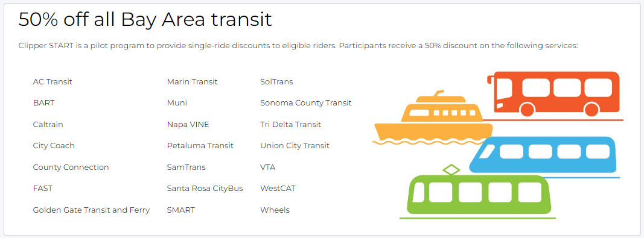
Task: Select AC Transit from the list
Action: [x=53, y=82]
